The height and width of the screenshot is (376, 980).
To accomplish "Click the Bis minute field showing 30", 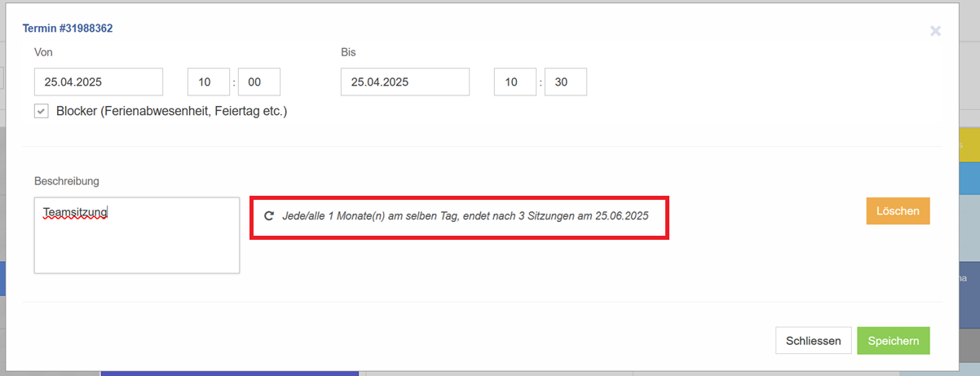I will (566, 82).
